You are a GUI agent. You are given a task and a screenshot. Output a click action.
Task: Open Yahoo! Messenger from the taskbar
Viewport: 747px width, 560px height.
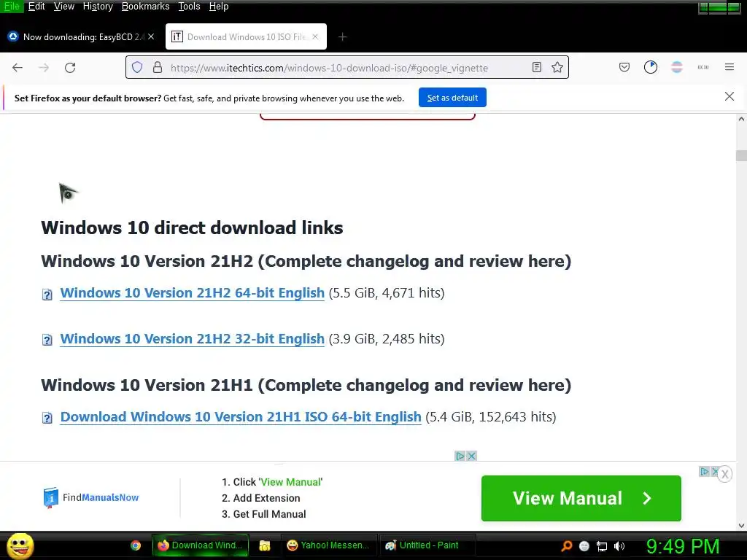[x=329, y=545]
